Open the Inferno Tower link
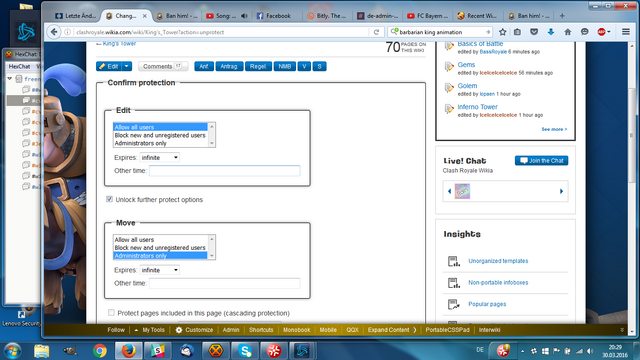The width and height of the screenshot is (640, 360). [477, 107]
